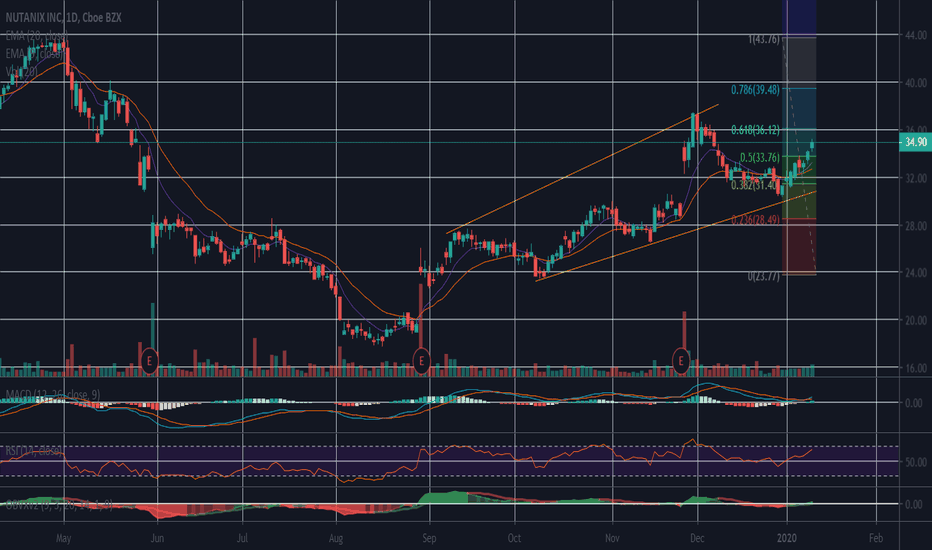Select the EMA (20, close) indicator label
932x550 pixels.
click(36, 36)
